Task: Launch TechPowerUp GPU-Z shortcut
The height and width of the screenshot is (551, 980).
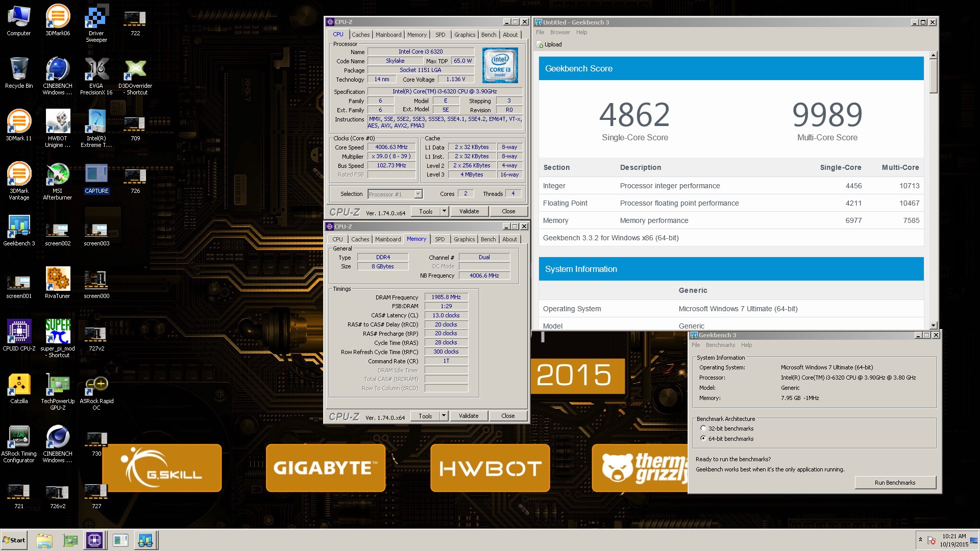Action: 58,391
